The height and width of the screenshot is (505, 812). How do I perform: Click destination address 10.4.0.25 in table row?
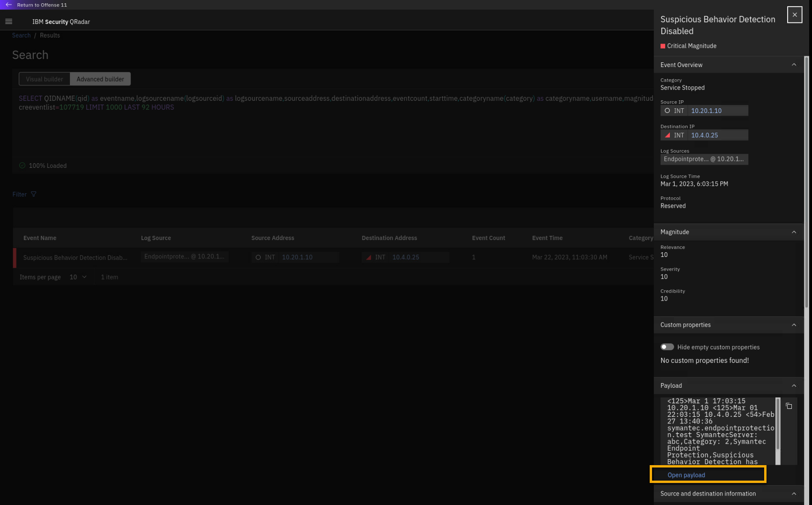pos(406,257)
